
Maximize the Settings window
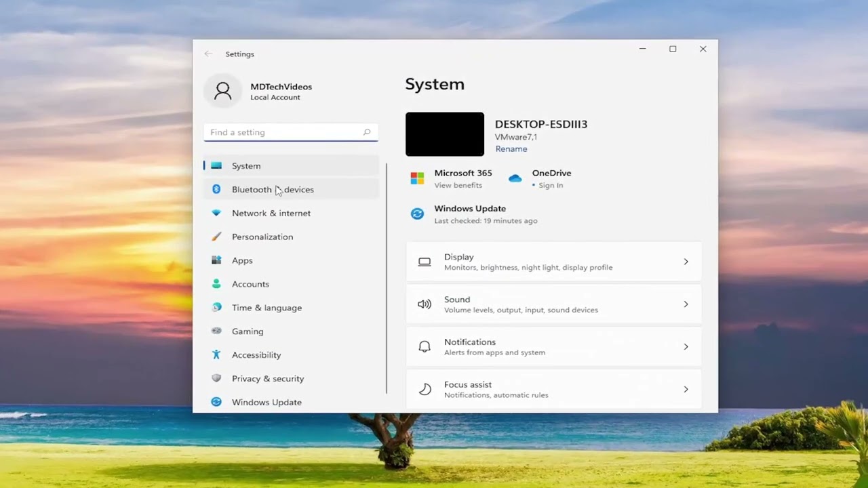tap(673, 49)
